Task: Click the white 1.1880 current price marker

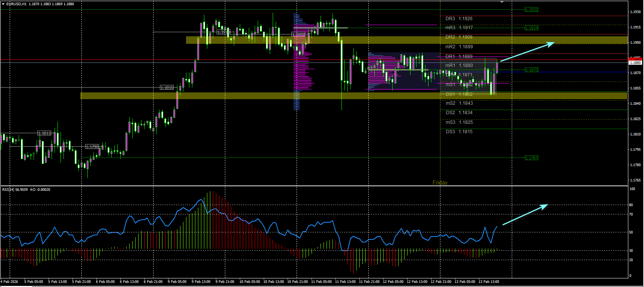Action: [635, 63]
